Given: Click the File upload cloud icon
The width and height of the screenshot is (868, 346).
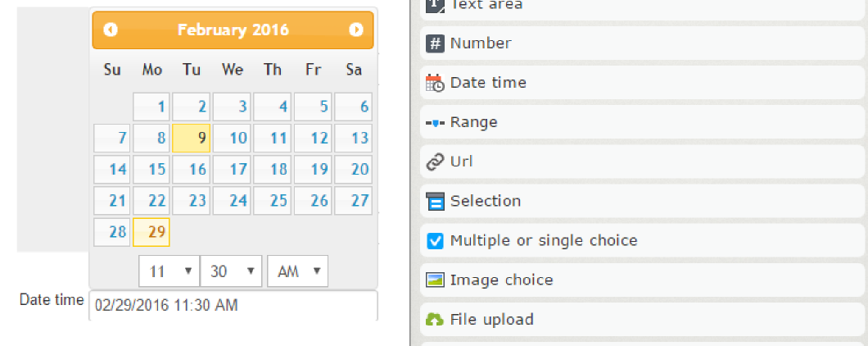Looking at the screenshot, I should [436, 319].
